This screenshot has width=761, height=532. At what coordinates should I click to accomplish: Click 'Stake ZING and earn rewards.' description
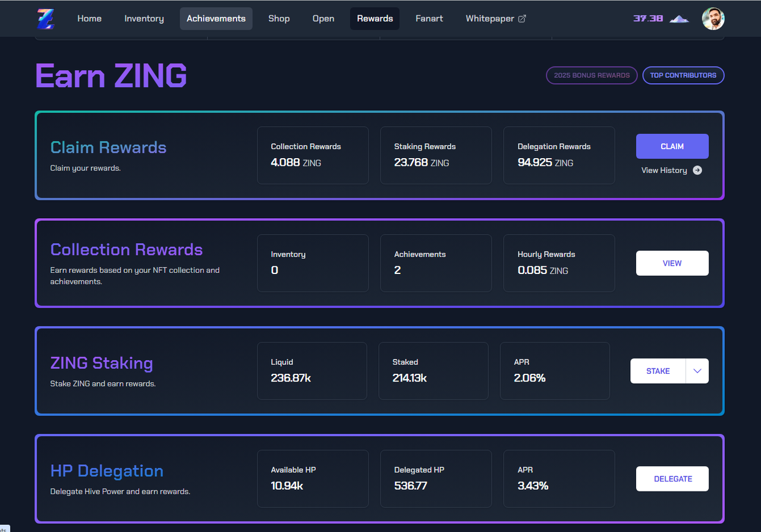(103, 384)
